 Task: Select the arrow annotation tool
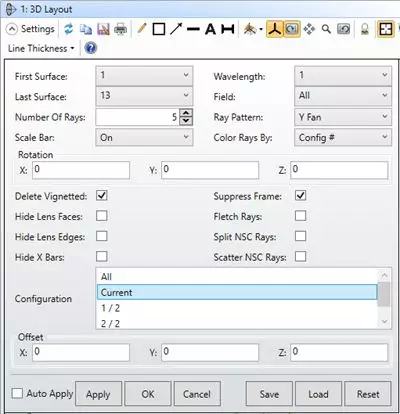176,29
